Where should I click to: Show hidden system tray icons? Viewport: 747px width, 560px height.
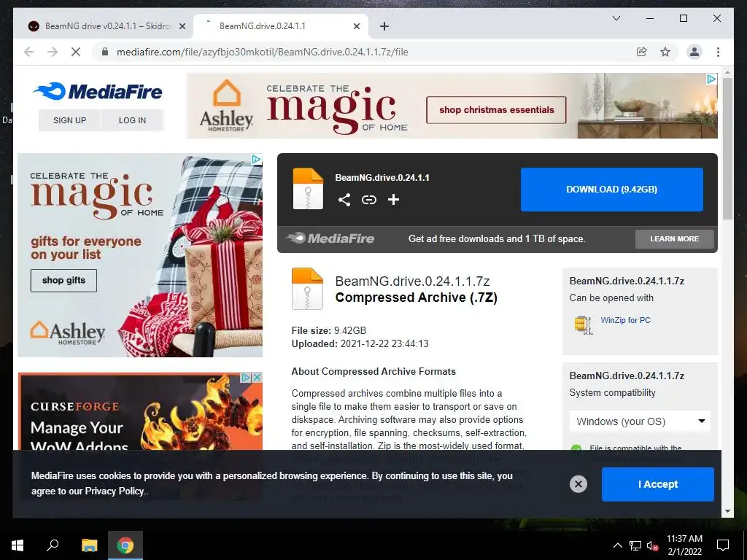617,545
